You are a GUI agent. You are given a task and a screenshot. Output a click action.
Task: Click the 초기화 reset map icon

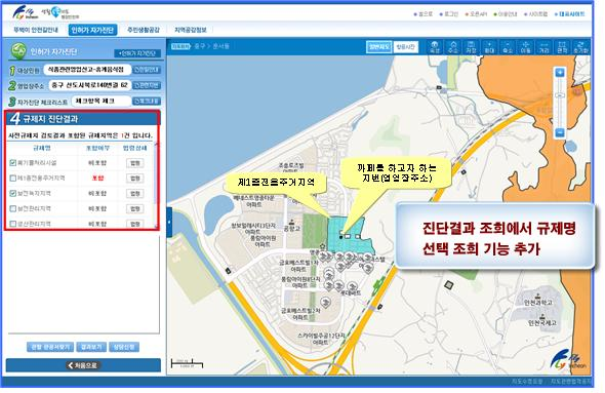[580, 47]
